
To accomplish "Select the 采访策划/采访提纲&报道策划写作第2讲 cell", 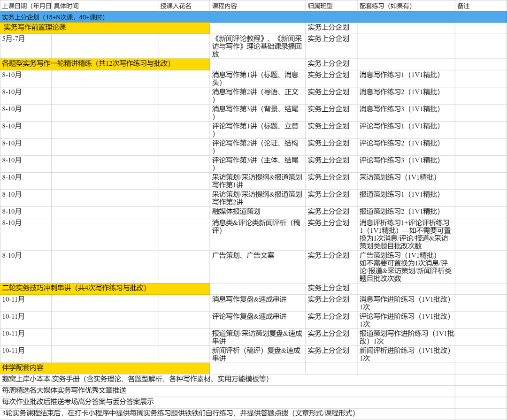I will tap(258, 198).
